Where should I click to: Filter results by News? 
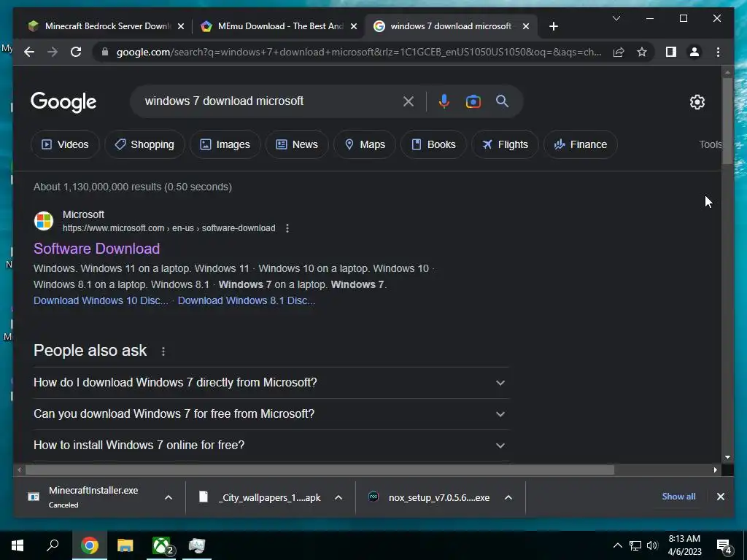point(297,144)
